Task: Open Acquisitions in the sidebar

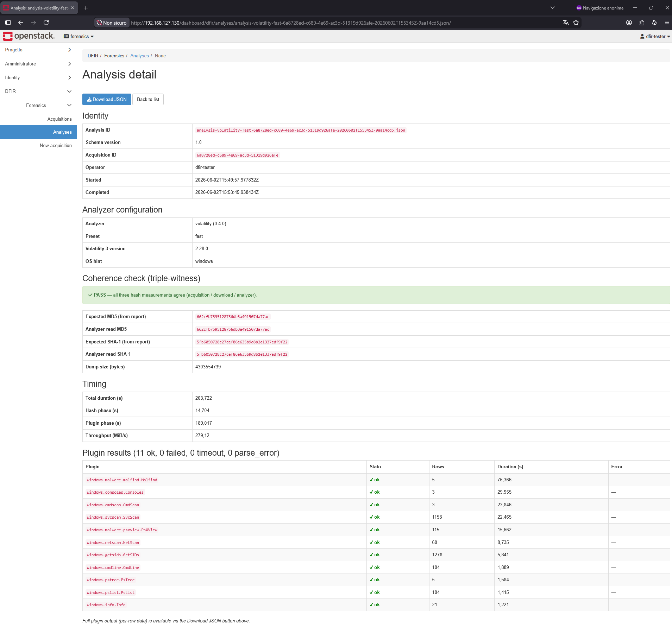Action: [x=59, y=119]
